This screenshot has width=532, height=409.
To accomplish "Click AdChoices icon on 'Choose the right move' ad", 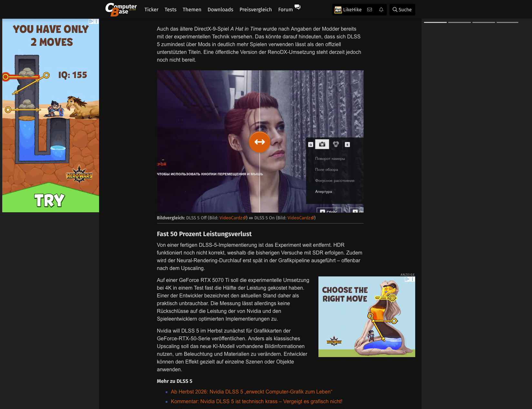I will click(x=407, y=279).
